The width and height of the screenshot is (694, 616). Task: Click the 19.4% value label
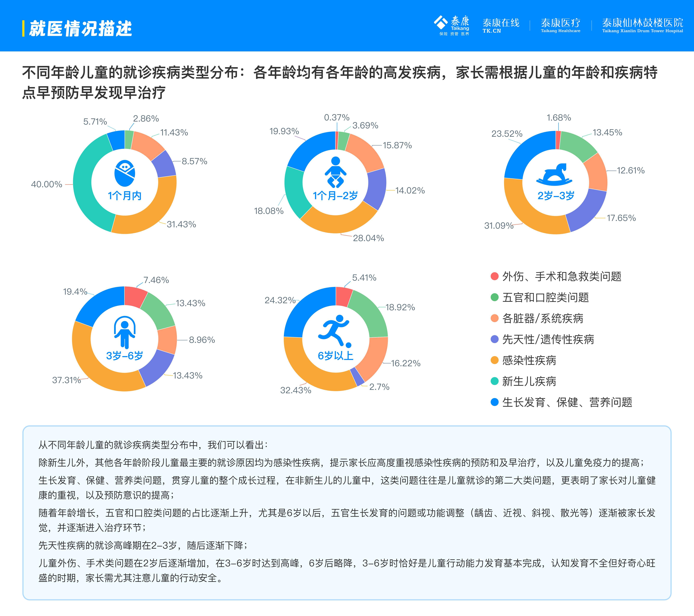tap(75, 292)
